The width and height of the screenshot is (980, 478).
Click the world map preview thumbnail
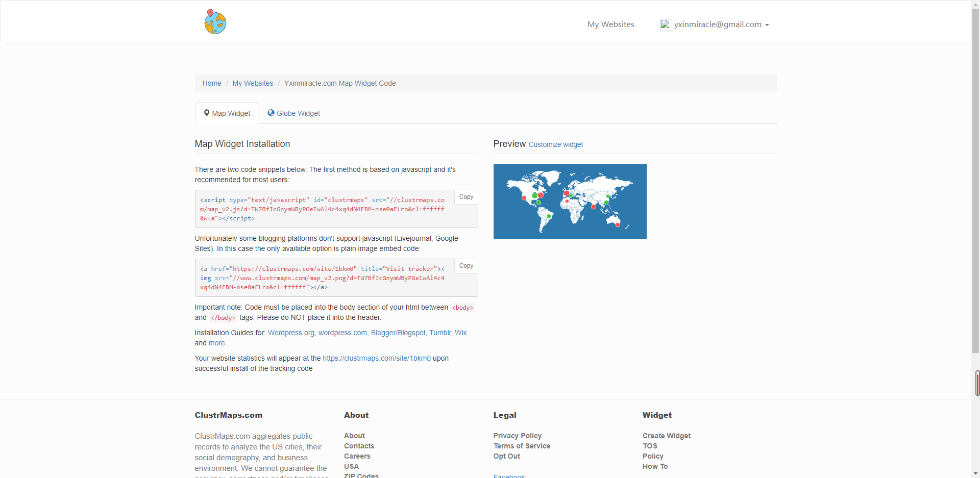[x=570, y=202]
